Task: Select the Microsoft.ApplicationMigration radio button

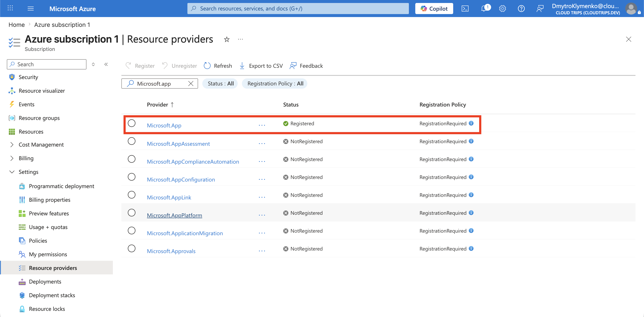Action: click(x=131, y=231)
